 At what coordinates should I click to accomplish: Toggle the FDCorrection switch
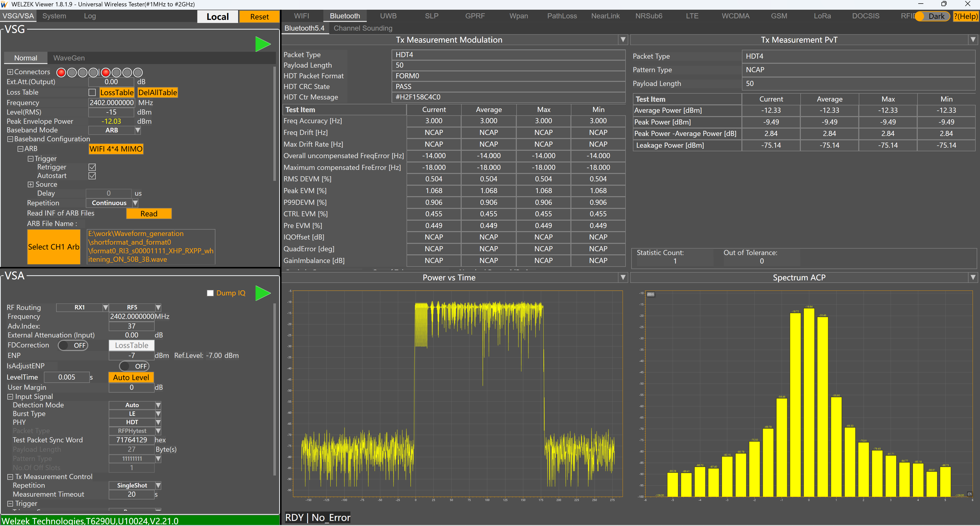click(73, 345)
